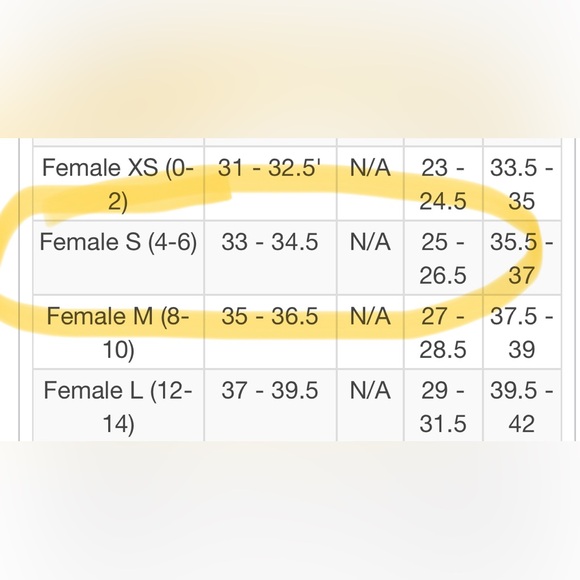580x580 pixels.
Task: Select the Female S (4-6) size cell
Action: pyautogui.click(x=118, y=258)
